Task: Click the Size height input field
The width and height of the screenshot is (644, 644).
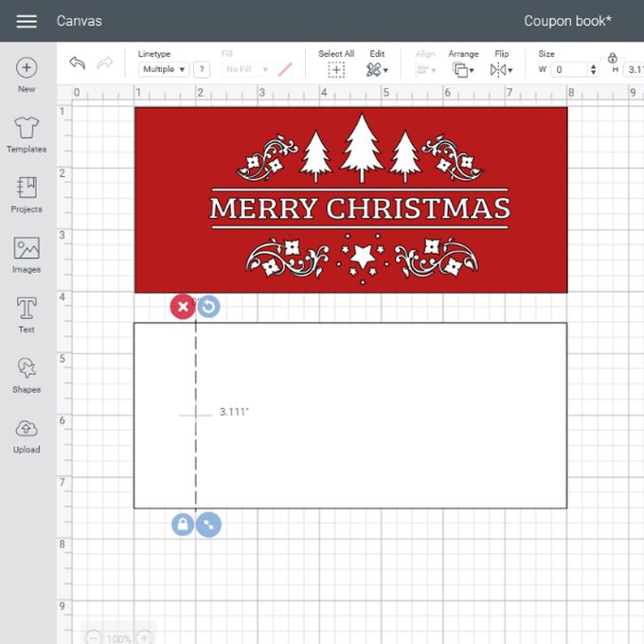Action: [634, 69]
